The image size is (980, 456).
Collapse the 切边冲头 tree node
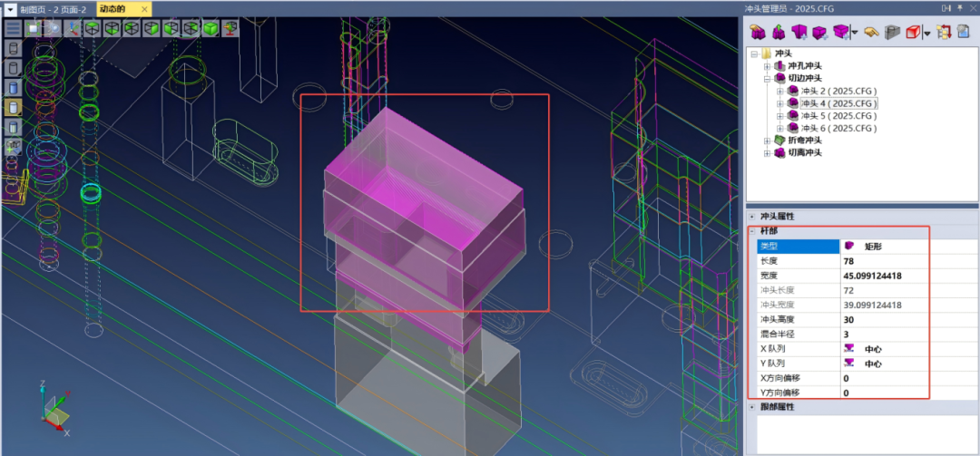pyautogui.click(x=767, y=79)
